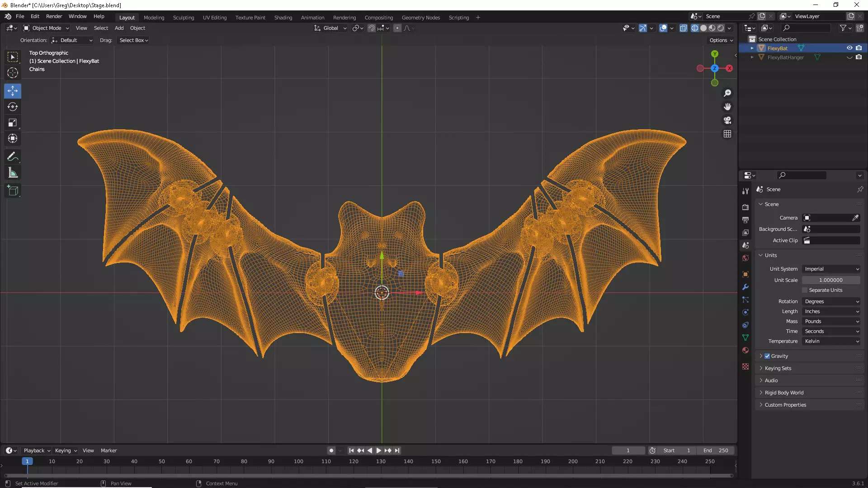Click the viewport Options button
Screen dimensions: 868x488
[x=721, y=40]
